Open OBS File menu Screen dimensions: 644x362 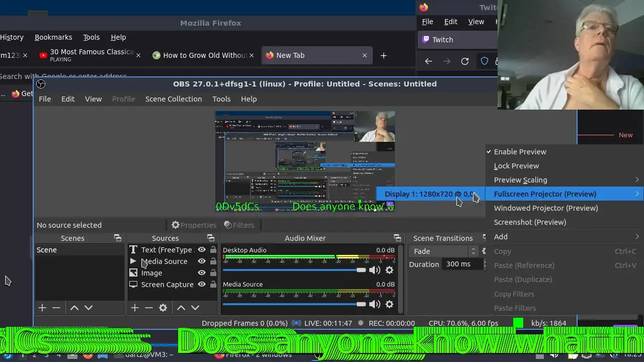(x=45, y=99)
